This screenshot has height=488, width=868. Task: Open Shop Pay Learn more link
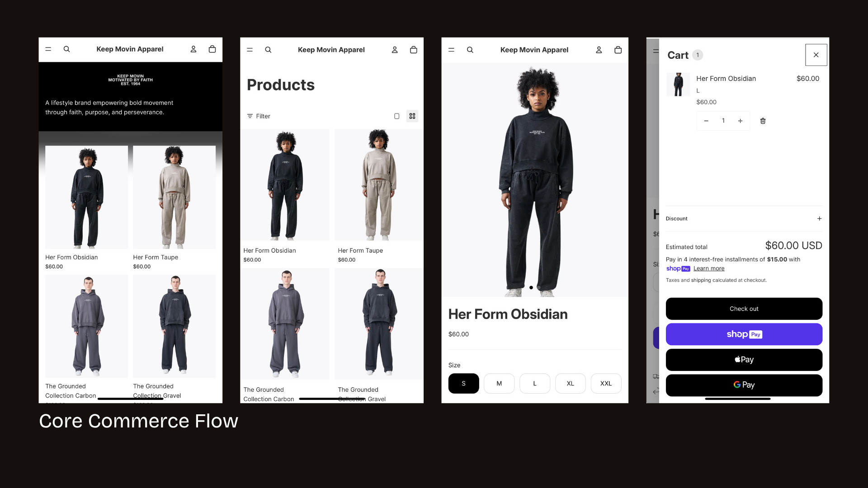pos(709,268)
